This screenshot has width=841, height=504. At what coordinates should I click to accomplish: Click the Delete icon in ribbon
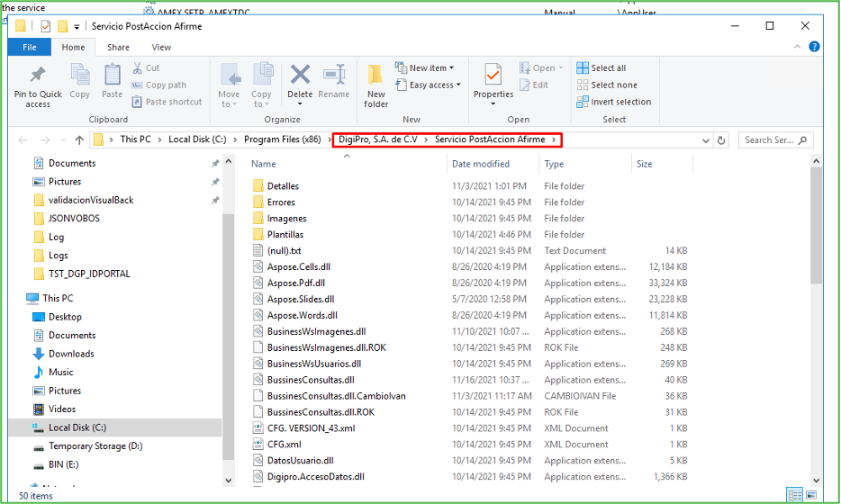click(300, 81)
